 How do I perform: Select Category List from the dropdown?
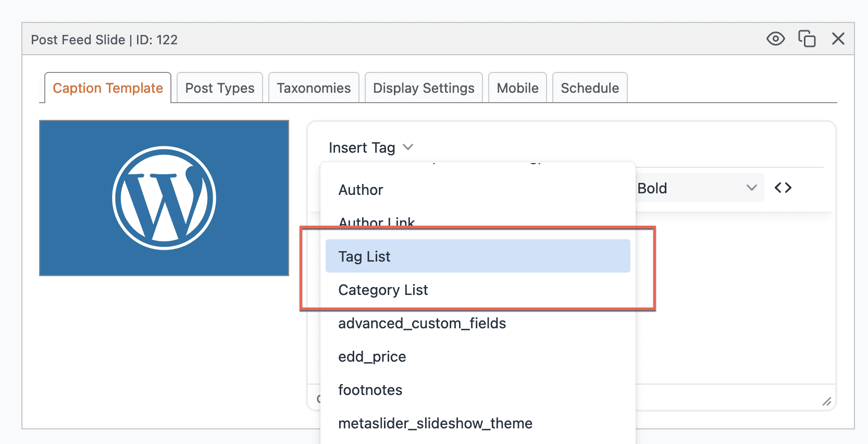[x=383, y=290]
